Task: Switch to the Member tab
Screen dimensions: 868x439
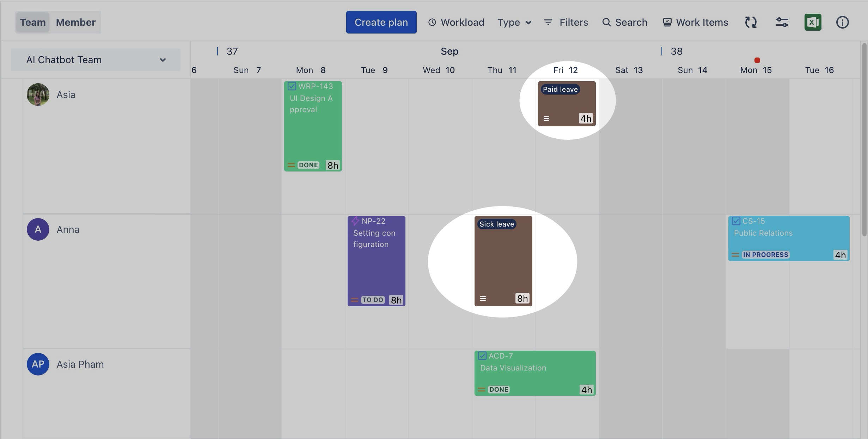Action: coord(75,22)
